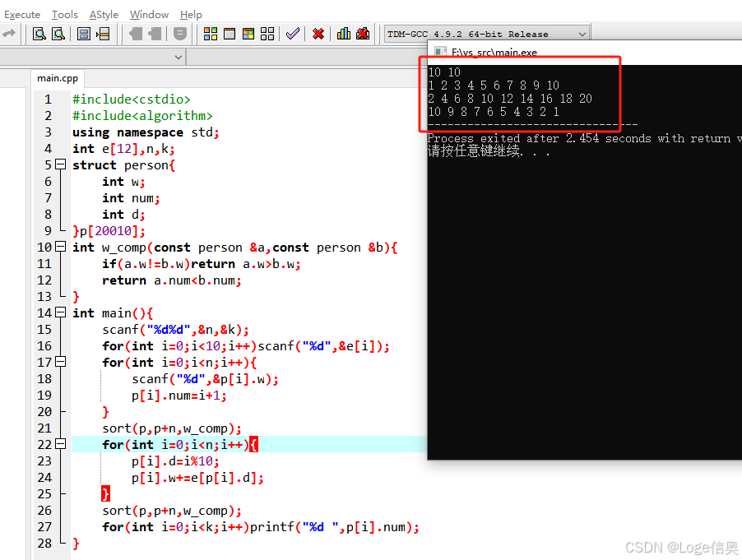Click line number 28 in the gutter
This screenshot has width=742, height=560.
[x=44, y=543]
